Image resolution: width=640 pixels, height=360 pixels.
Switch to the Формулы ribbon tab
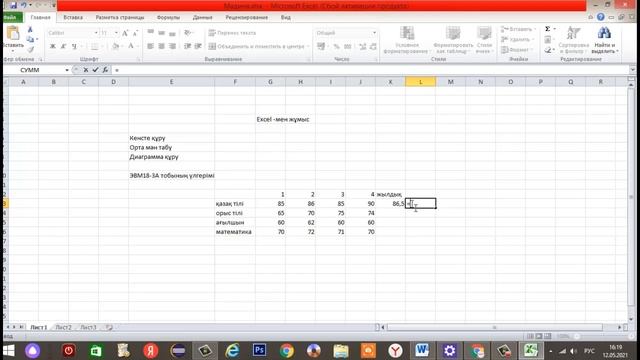[x=168, y=18]
